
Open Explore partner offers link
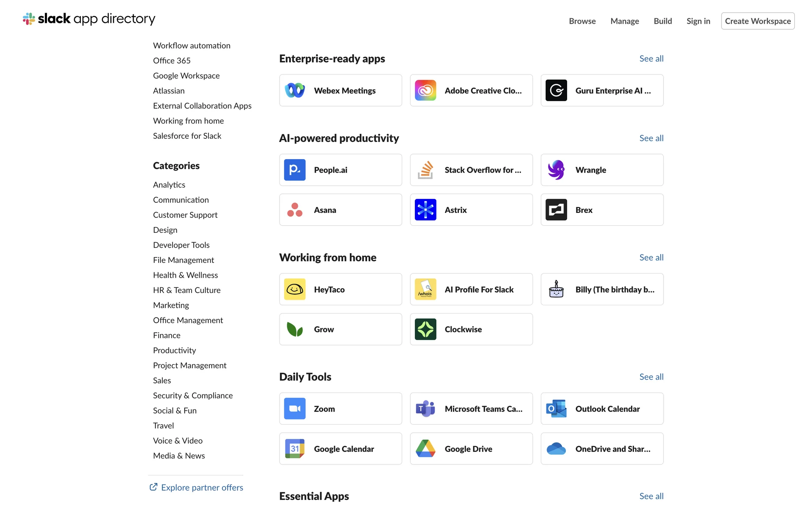click(x=202, y=488)
